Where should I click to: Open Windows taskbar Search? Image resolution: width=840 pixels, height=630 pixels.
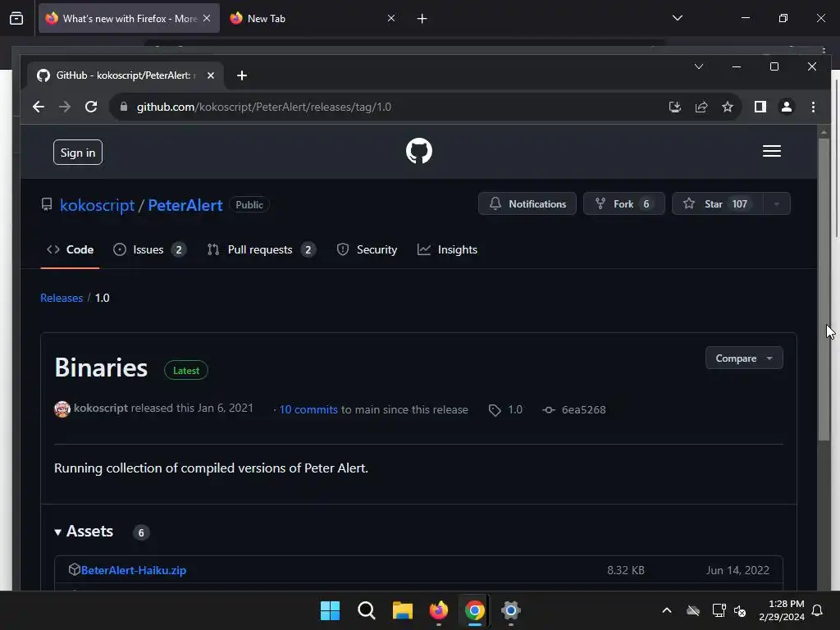coord(367,610)
